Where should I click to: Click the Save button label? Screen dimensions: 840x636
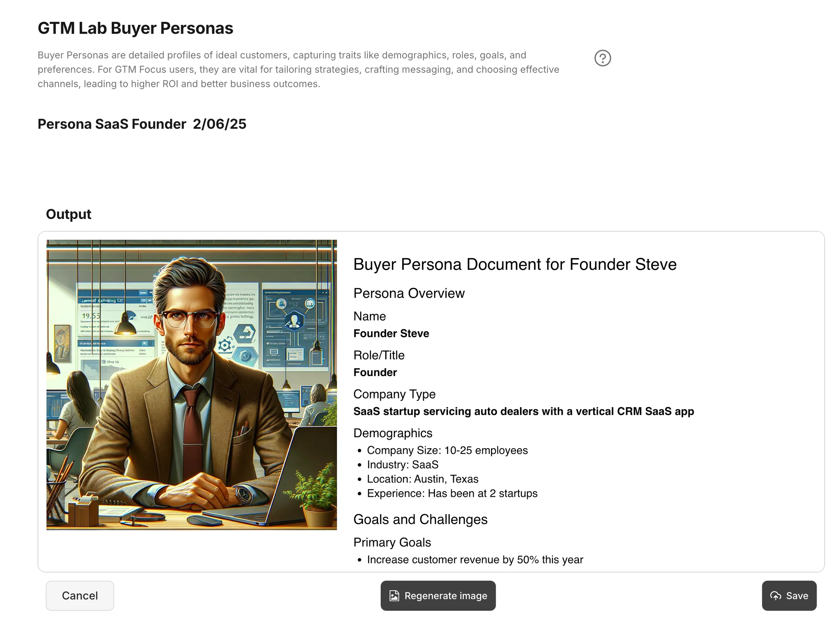coord(797,595)
